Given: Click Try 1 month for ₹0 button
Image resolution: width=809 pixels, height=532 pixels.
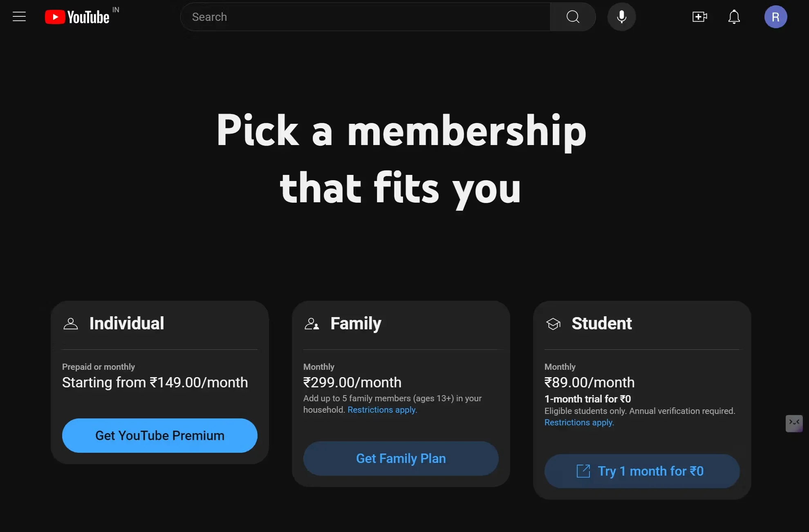Looking at the screenshot, I should [x=642, y=471].
